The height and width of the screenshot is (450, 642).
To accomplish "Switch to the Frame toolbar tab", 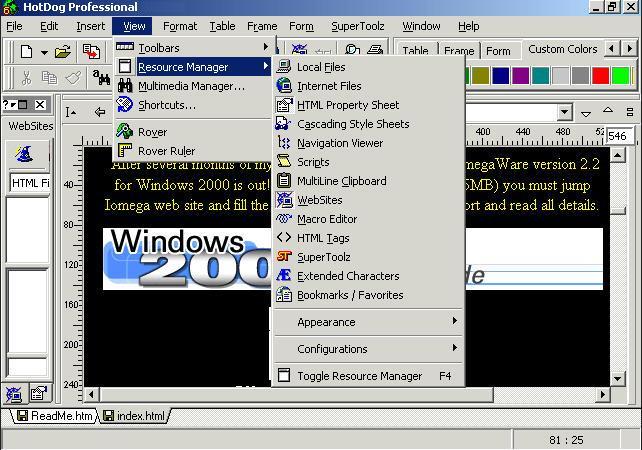I will point(459,50).
